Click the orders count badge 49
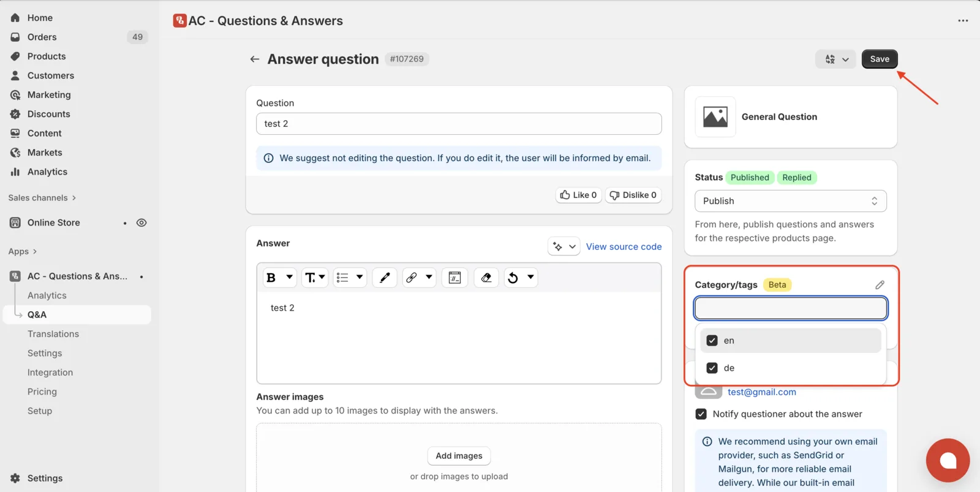Image resolution: width=980 pixels, height=492 pixels. 137,37
